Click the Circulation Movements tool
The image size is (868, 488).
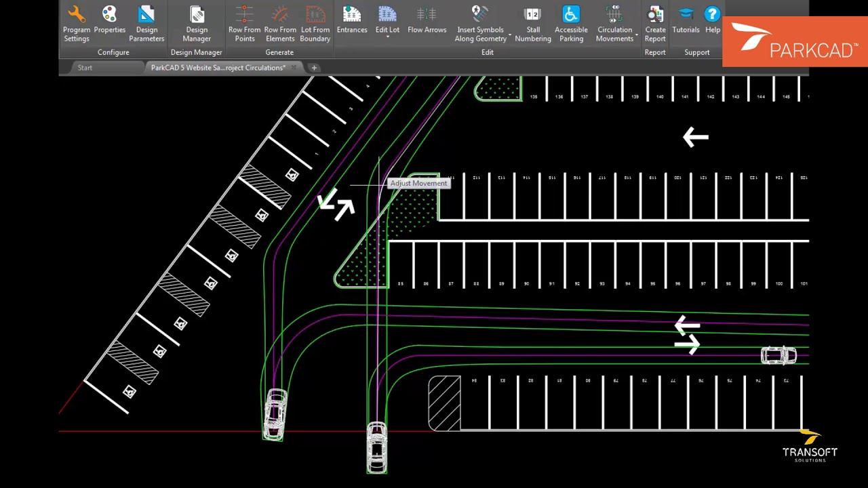click(x=614, y=24)
